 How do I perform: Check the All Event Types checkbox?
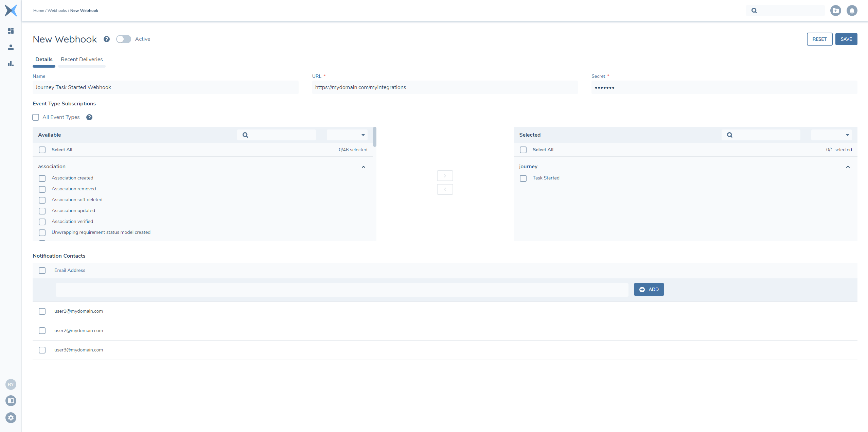pos(36,117)
